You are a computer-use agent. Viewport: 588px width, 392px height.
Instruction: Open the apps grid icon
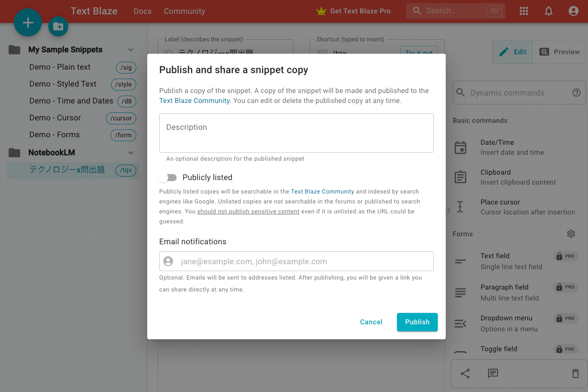pyautogui.click(x=524, y=11)
